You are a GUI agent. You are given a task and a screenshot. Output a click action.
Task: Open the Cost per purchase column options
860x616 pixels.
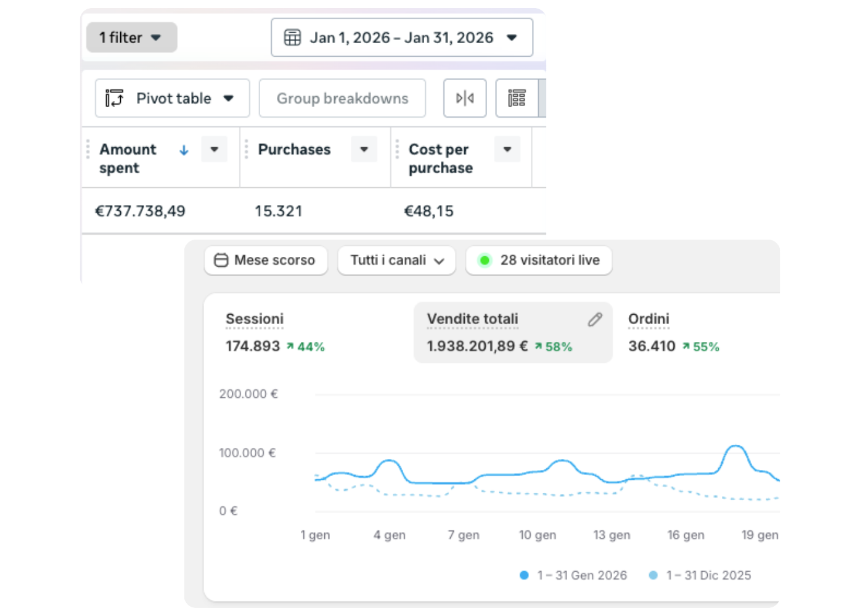click(507, 149)
